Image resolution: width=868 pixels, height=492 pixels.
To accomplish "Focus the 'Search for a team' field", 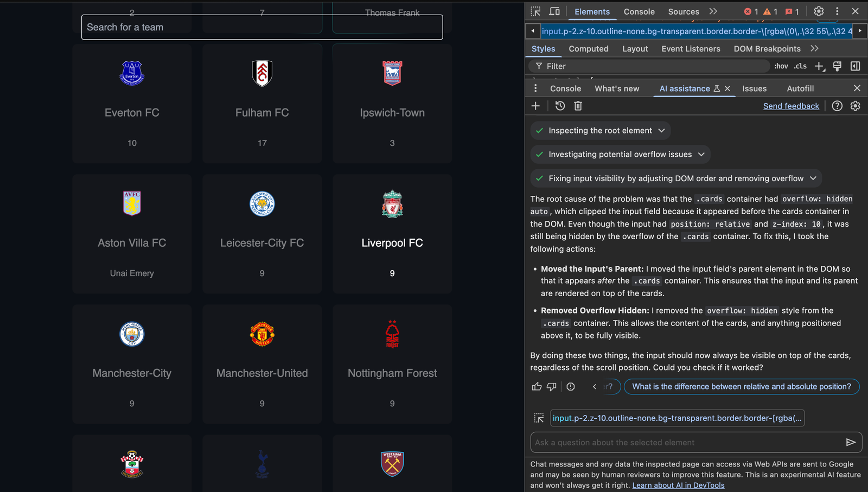I will click(262, 27).
